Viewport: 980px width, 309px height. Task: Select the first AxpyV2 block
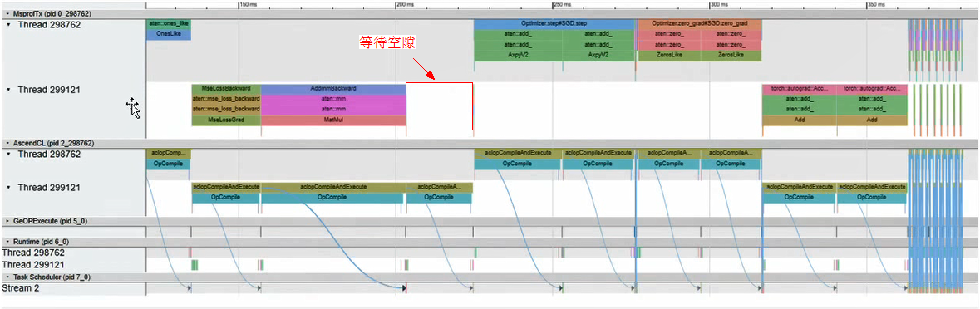coord(518,55)
